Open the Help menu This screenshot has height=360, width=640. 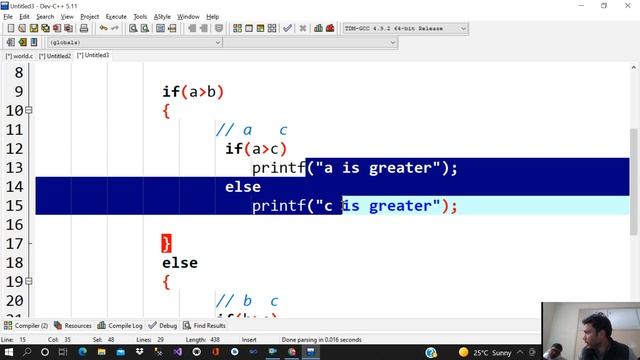point(212,17)
